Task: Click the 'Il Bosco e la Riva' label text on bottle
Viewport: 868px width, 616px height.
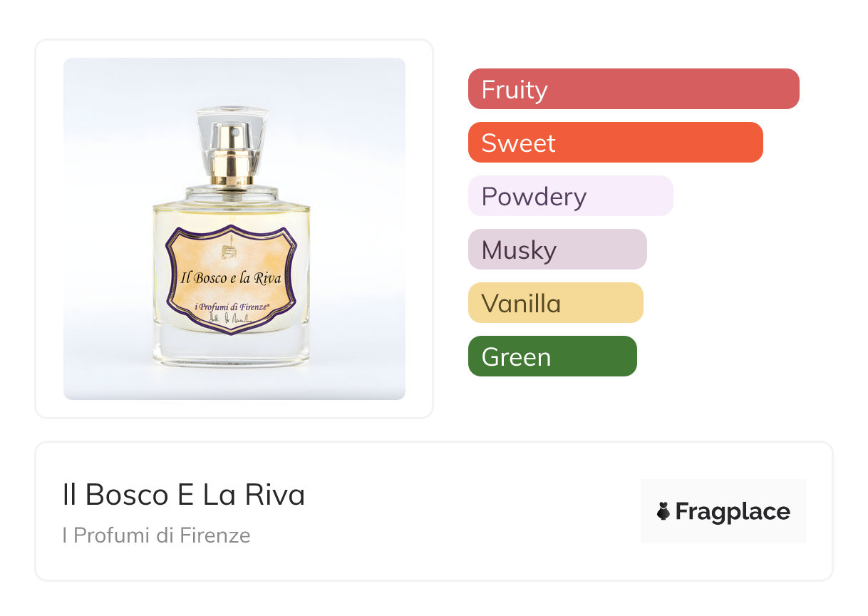Action: point(232,278)
